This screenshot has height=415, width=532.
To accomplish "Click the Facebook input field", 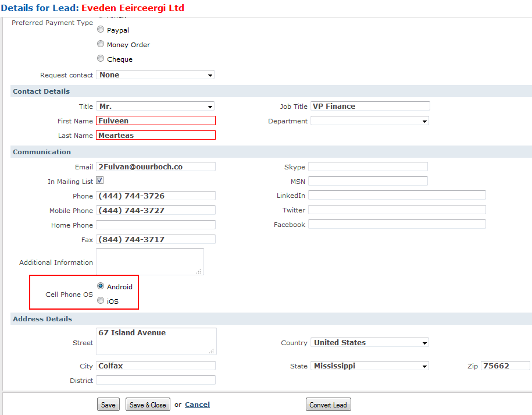I will point(397,224).
